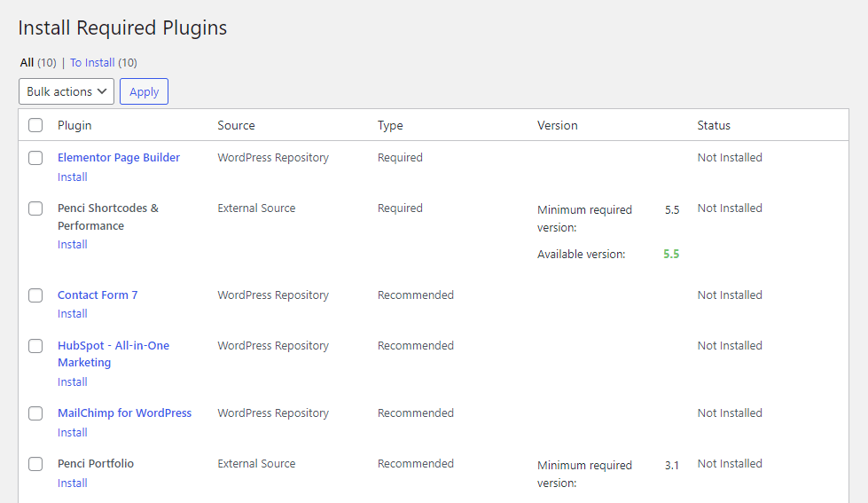Click the Available version label
This screenshot has height=503, width=868.
point(582,254)
